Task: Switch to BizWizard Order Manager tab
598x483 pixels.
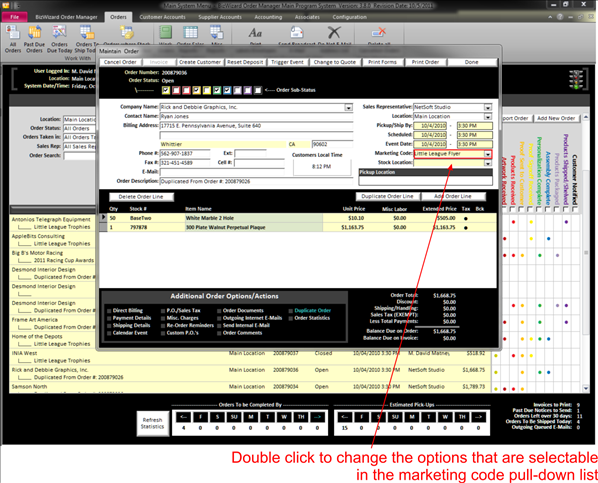Action: pos(66,17)
